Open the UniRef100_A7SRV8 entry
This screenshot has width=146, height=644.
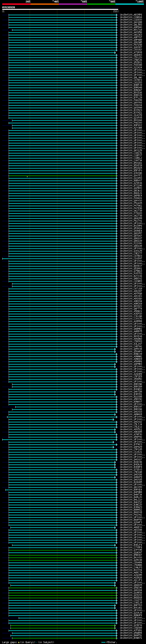pos(131,53)
